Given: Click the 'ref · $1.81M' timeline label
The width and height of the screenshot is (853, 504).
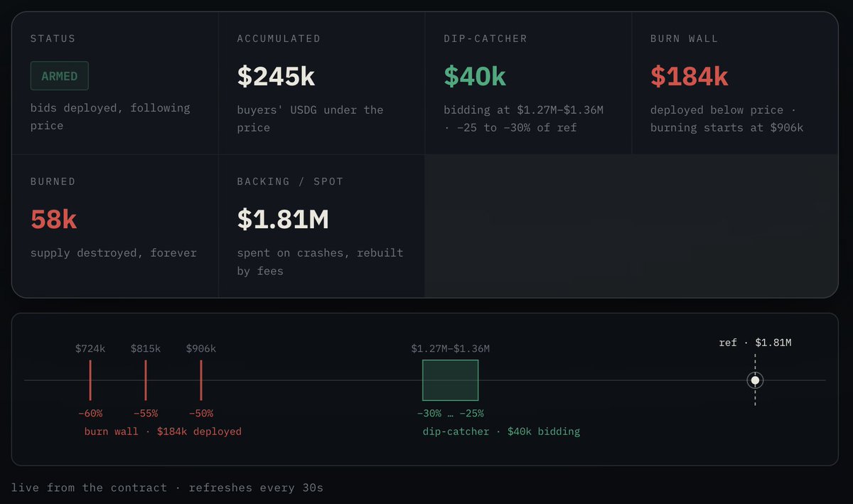Looking at the screenshot, I should [x=755, y=343].
